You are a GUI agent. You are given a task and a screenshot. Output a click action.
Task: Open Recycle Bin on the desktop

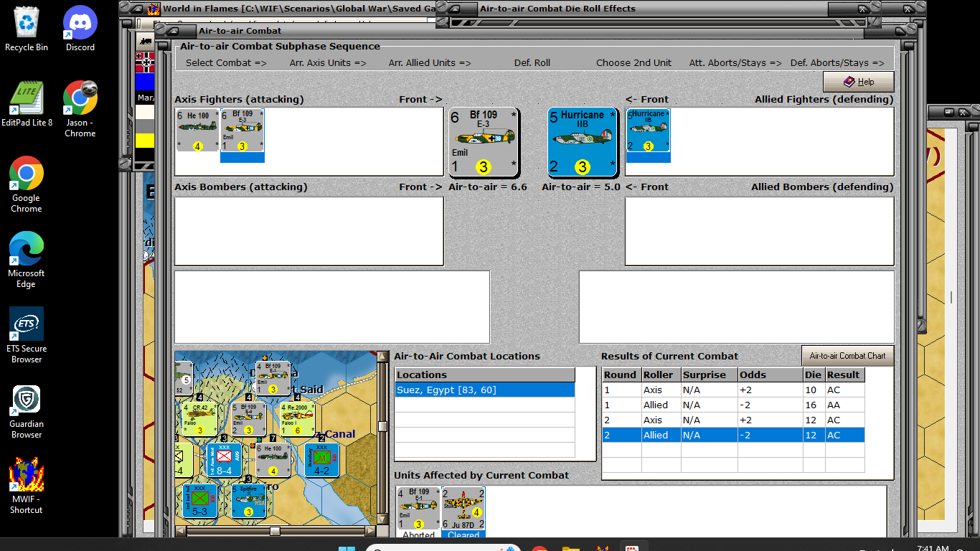coord(27,29)
